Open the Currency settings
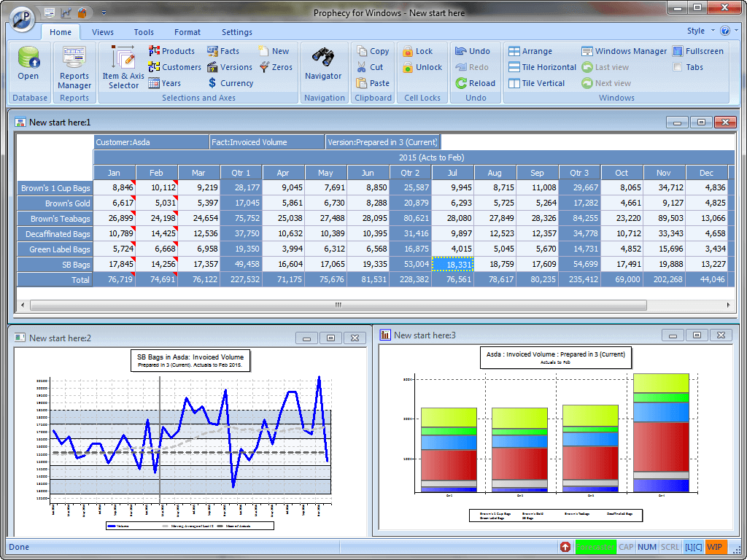The image size is (747, 560). [231, 83]
